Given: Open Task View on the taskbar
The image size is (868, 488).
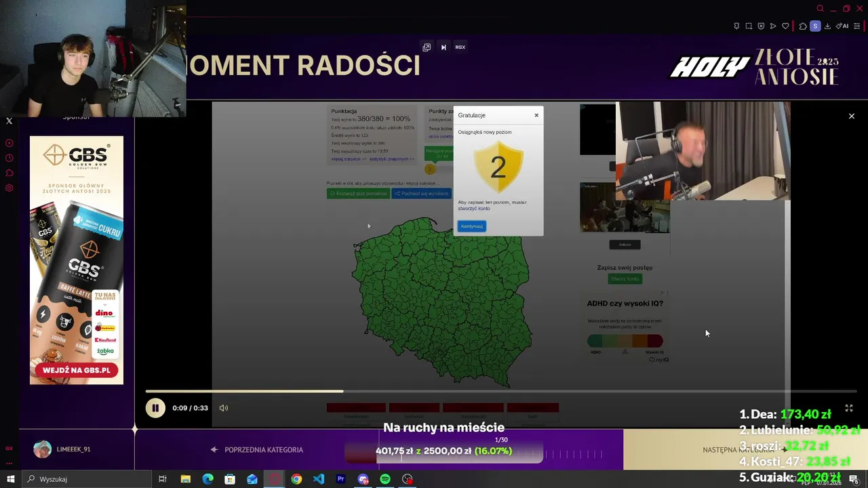Looking at the screenshot, I should click(x=163, y=479).
